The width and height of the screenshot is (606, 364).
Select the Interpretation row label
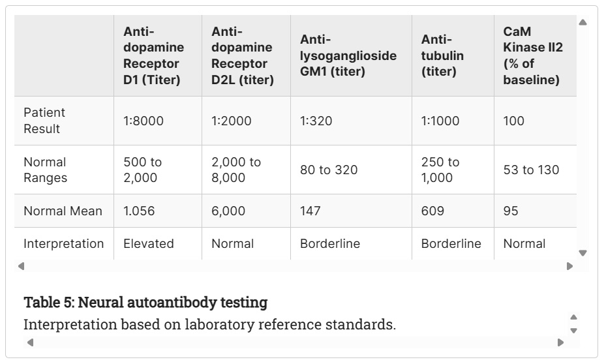[63, 243]
